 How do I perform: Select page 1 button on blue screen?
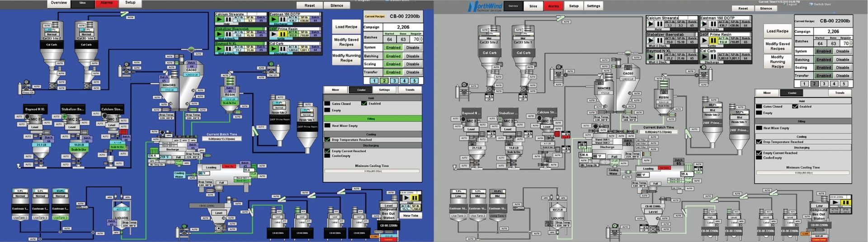coord(374,81)
